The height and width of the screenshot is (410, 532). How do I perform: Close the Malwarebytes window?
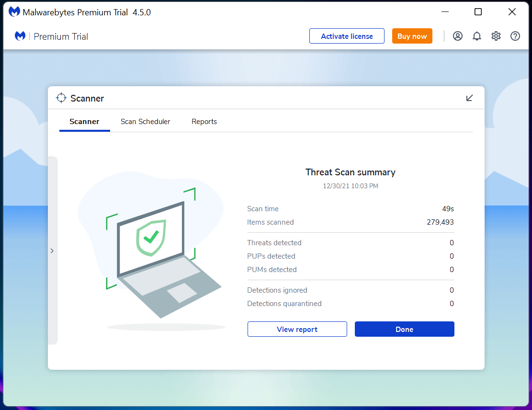coord(512,12)
